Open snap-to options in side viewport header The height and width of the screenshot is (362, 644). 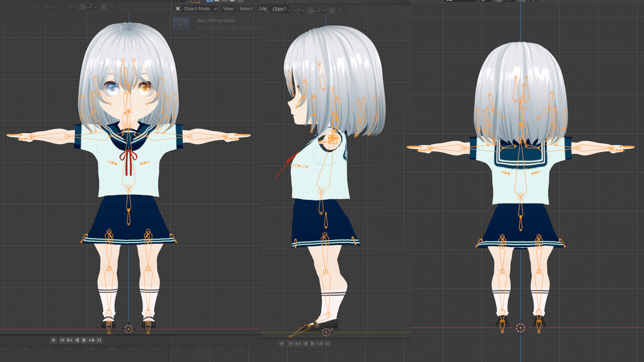[320, 10]
